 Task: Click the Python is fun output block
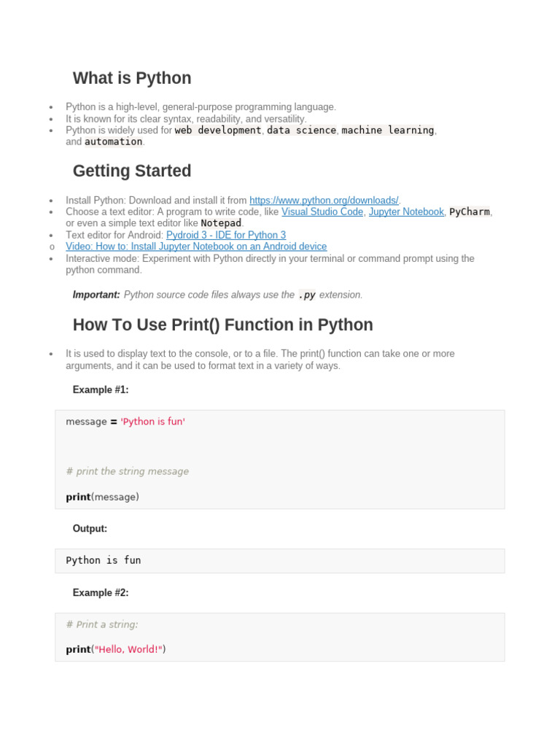pos(280,561)
